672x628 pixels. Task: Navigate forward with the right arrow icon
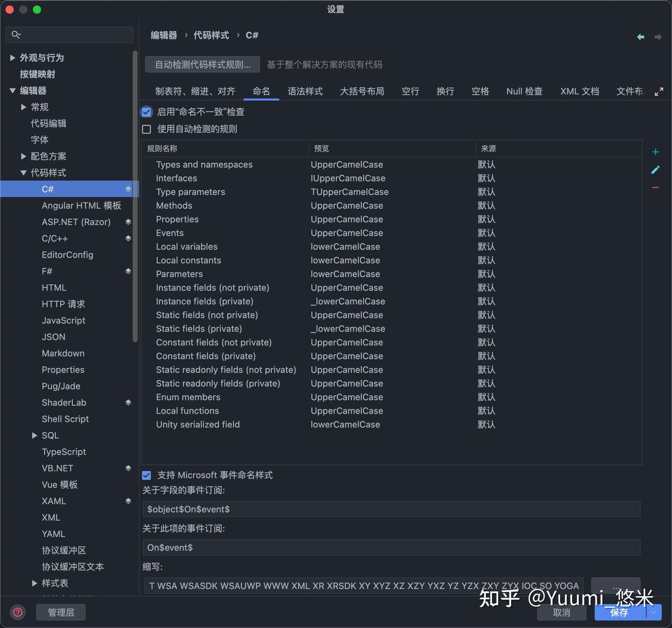[x=658, y=37]
